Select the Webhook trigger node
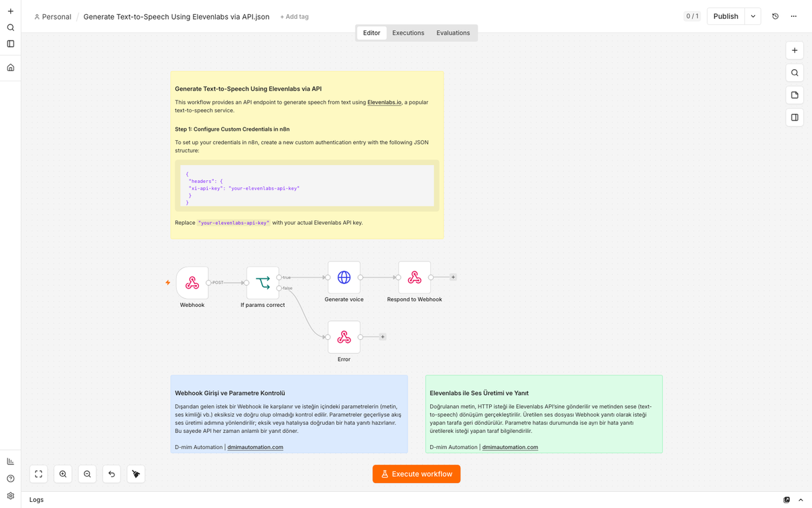Image resolution: width=812 pixels, height=508 pixels. click(x=192, y=282)
